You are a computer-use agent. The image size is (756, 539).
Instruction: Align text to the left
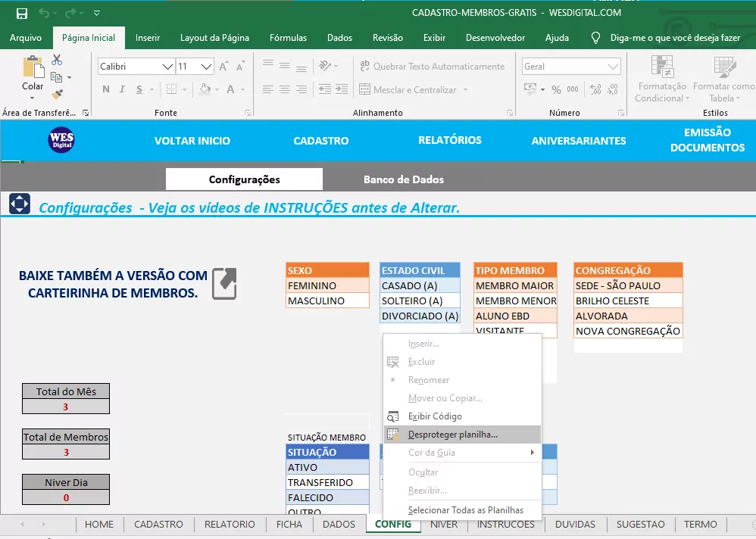268,89
